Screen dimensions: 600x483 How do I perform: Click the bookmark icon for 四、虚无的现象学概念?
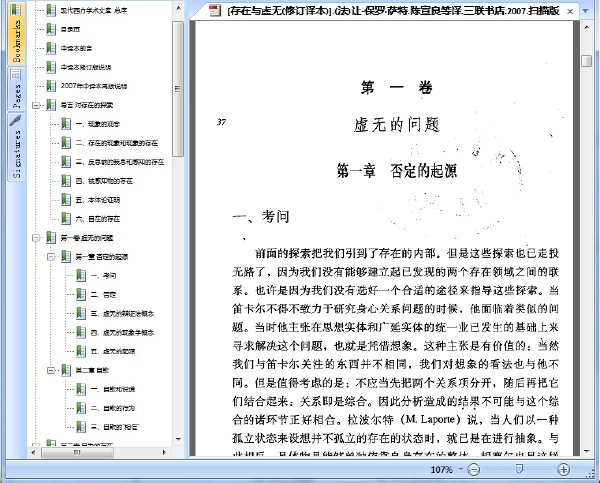pyautogui.click(x=81, y=332)
